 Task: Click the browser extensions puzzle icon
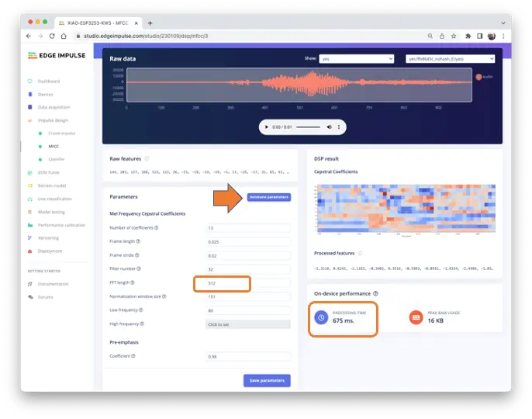(468, 36)
